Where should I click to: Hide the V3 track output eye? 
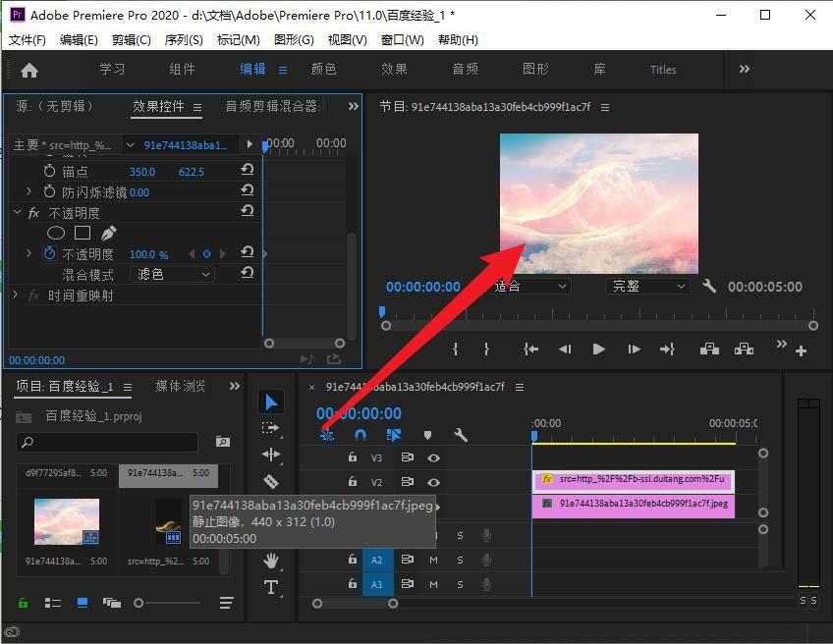point(433,457)
